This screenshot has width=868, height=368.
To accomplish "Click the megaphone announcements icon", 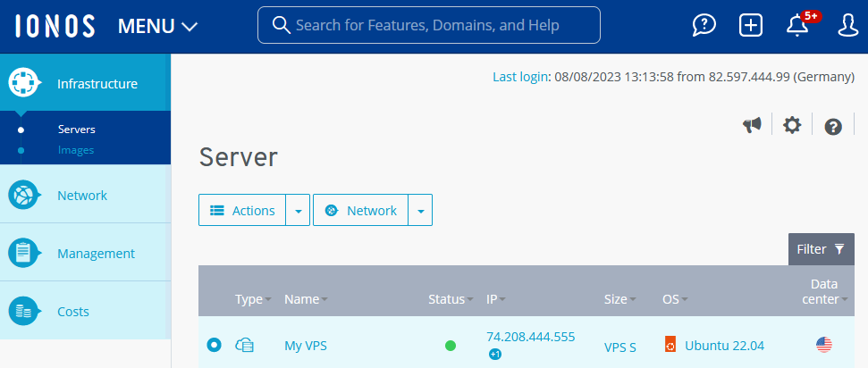I will click(752, 126).
